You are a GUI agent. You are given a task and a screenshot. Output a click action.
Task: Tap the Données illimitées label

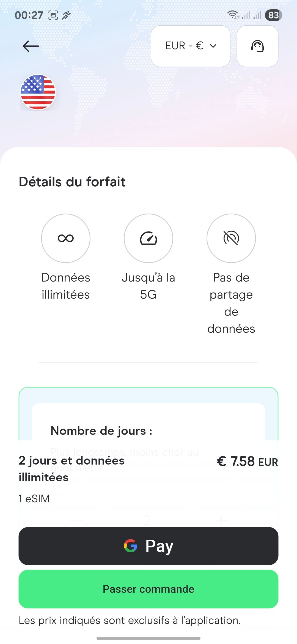(66, 286)
